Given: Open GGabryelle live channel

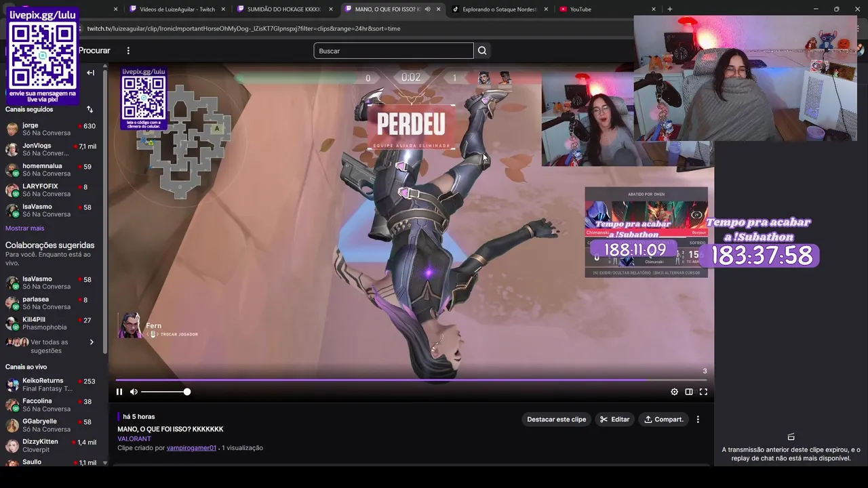Looking at the screenshot, I should click(x=51, y=426).
